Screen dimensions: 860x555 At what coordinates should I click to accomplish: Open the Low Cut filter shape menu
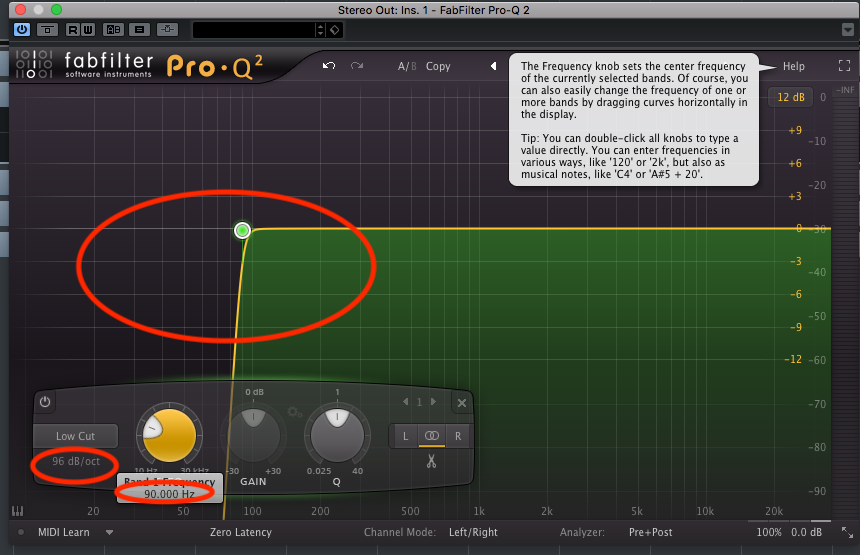[x=76, y=436]
